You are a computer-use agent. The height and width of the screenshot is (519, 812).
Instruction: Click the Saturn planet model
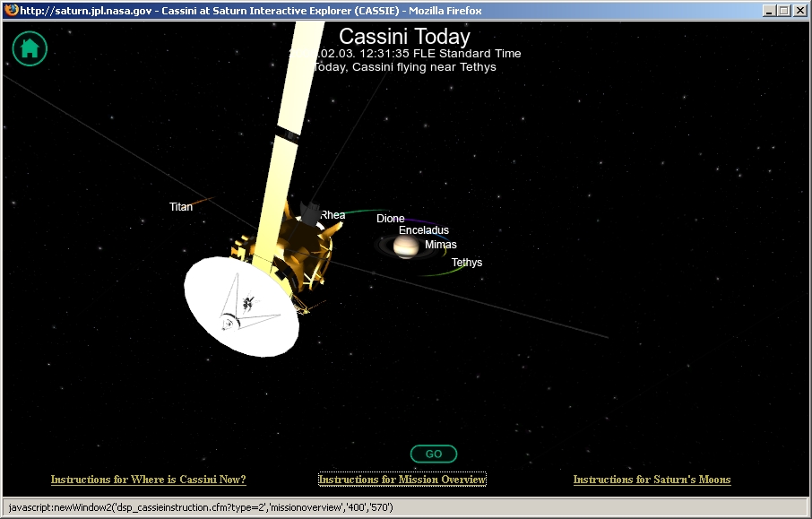point(405,247)
